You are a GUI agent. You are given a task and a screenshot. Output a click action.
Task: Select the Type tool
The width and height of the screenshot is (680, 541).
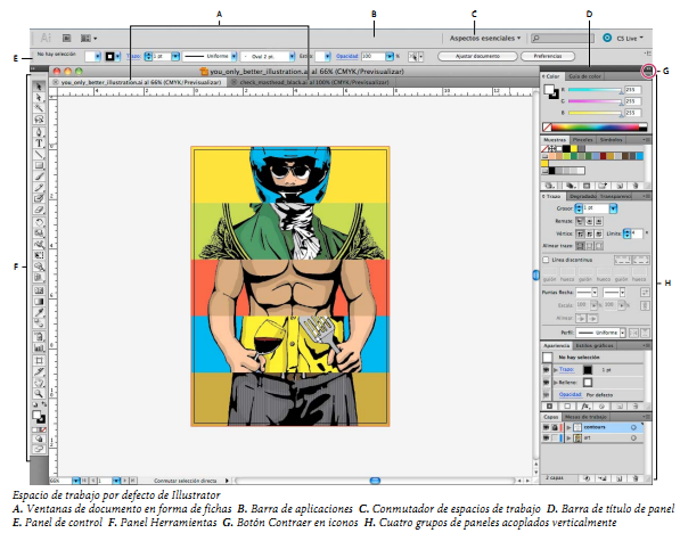(39, 143)
